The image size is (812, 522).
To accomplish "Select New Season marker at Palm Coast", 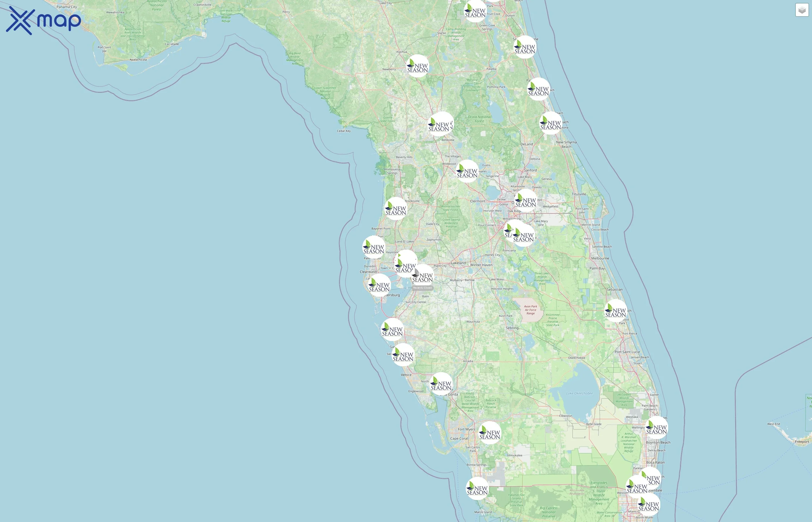I will click(x=539, y=89).
